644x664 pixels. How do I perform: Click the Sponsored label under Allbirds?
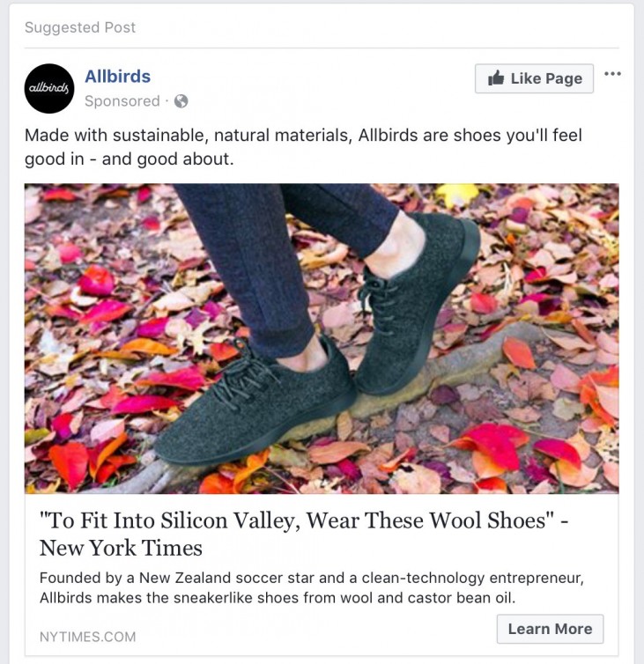tap(122, 101)
